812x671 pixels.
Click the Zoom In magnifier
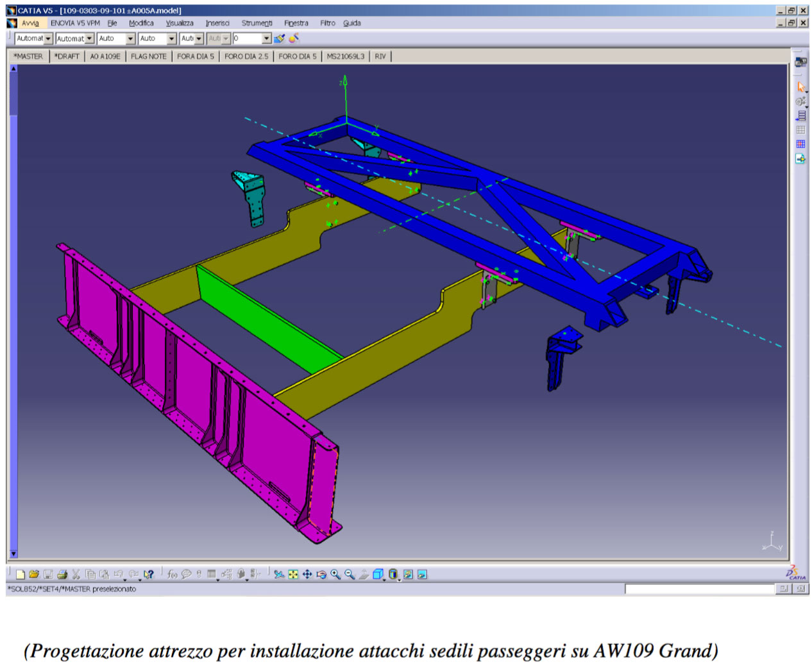(335, 574)
